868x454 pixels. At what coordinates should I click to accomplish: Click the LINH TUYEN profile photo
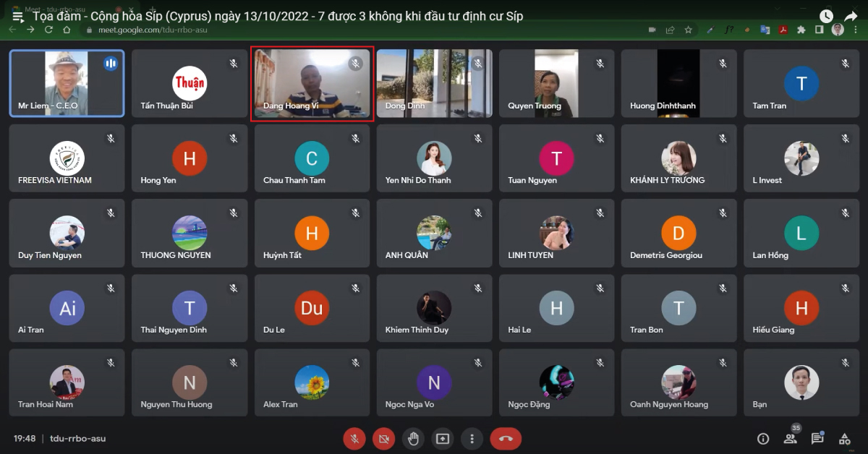[x=556, y=233]
